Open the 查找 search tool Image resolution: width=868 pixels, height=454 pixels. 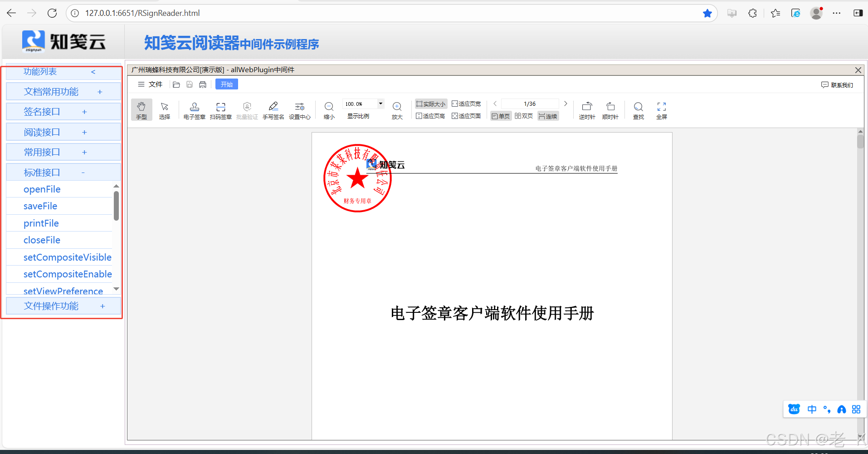[639, 110]
